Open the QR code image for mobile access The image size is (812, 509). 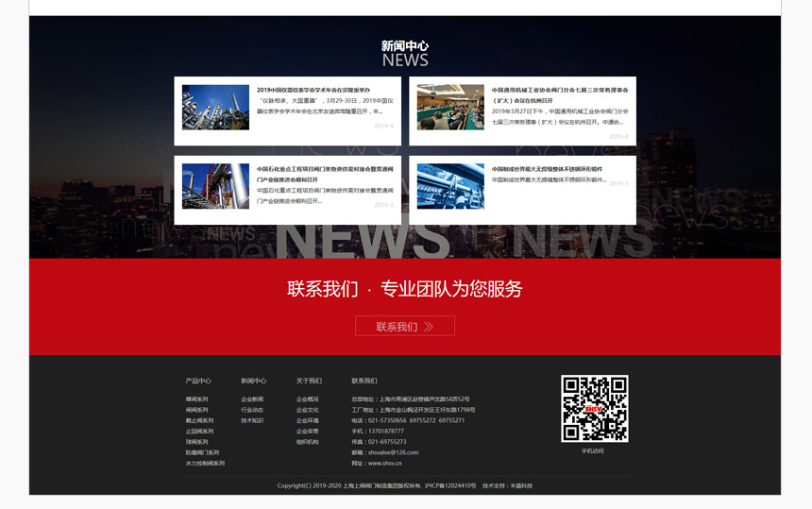coord(594,408)
